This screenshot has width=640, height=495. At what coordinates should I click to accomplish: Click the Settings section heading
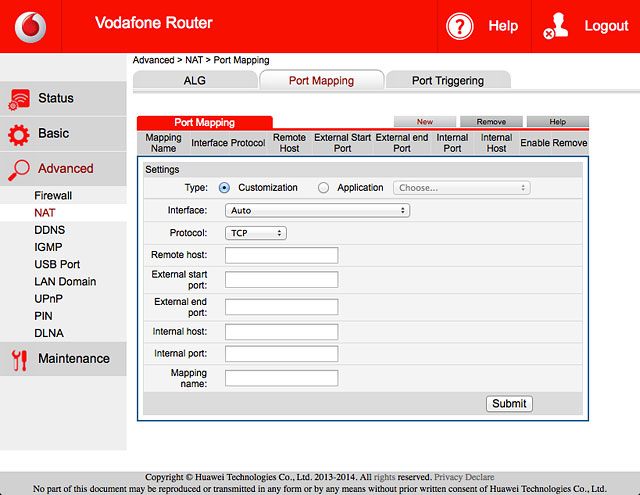pos(162,169)
